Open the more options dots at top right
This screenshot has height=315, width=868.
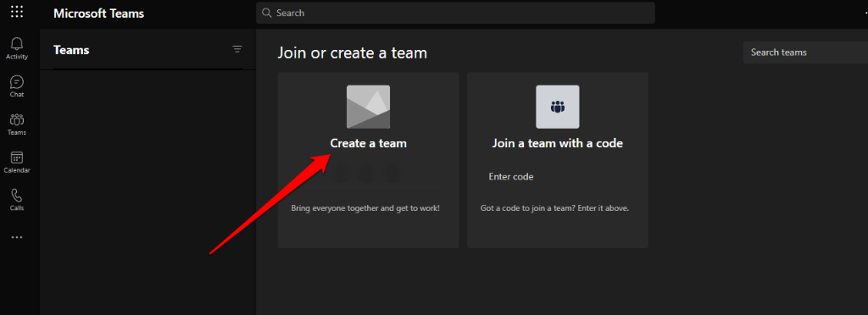tap(865, 13)
